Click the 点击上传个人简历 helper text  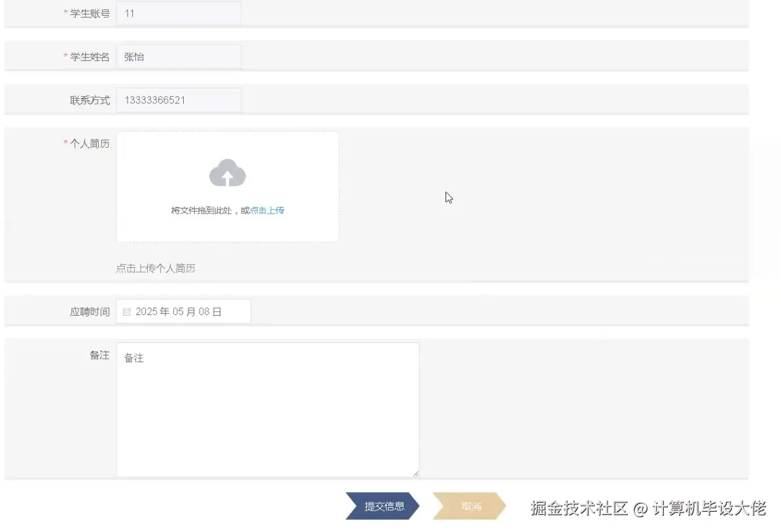click(x=157, y=268)
